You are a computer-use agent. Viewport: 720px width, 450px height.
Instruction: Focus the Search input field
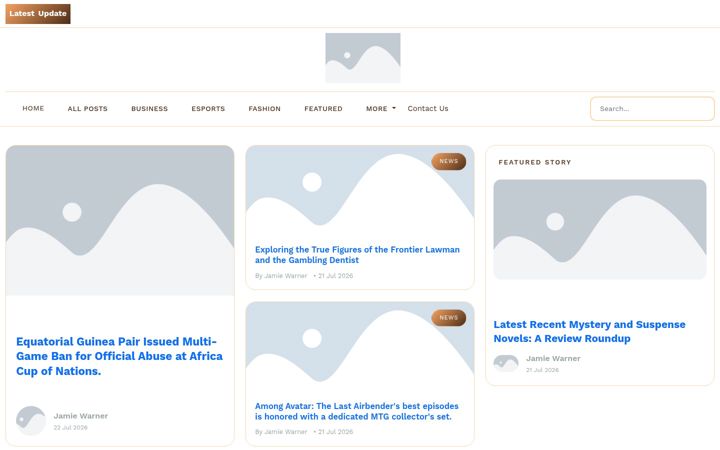(652, 109)
